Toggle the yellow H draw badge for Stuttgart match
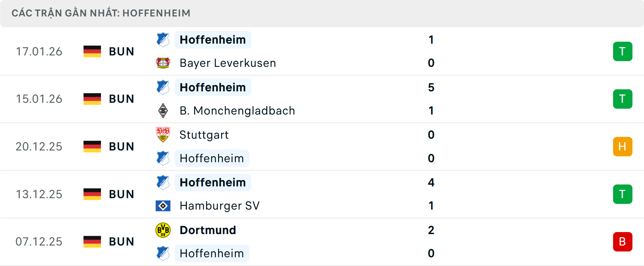Viewport: 644px width, 266px height. (623, 146)
